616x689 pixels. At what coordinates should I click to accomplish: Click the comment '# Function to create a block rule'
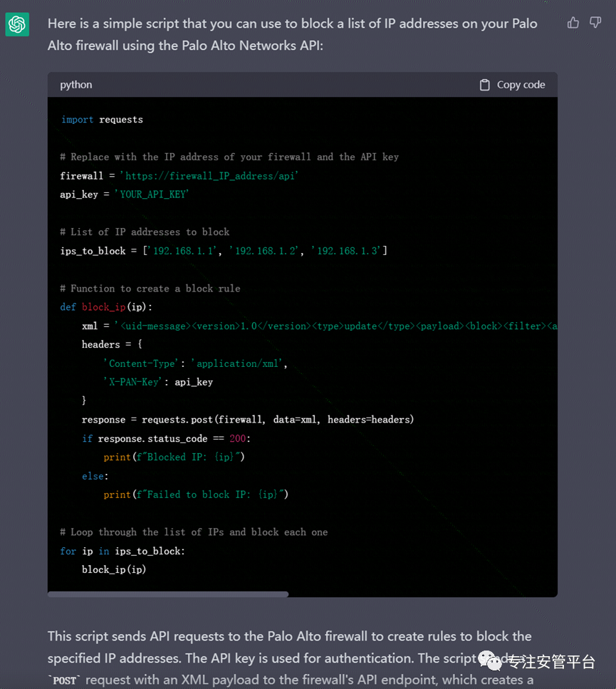coord(150,289)
